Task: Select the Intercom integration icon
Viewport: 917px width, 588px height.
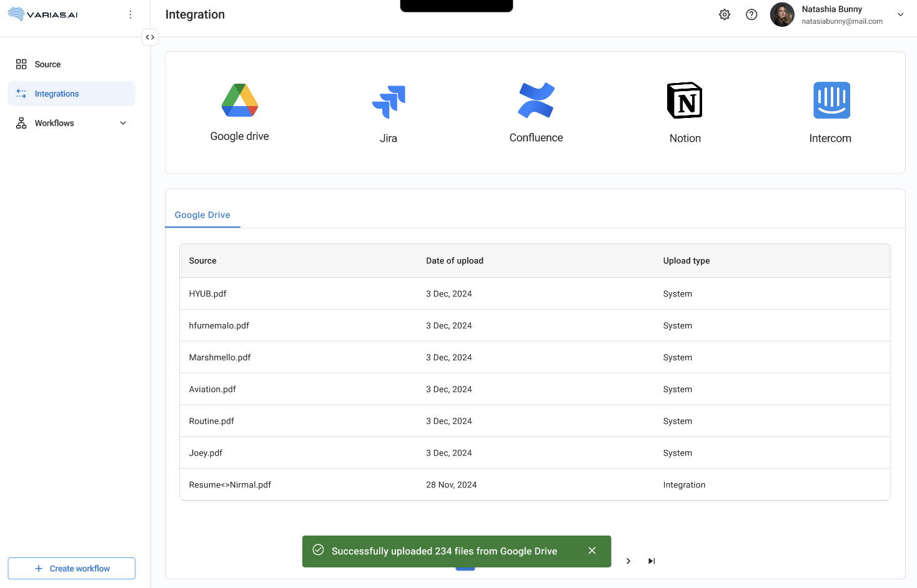Action: coord(831,100)
